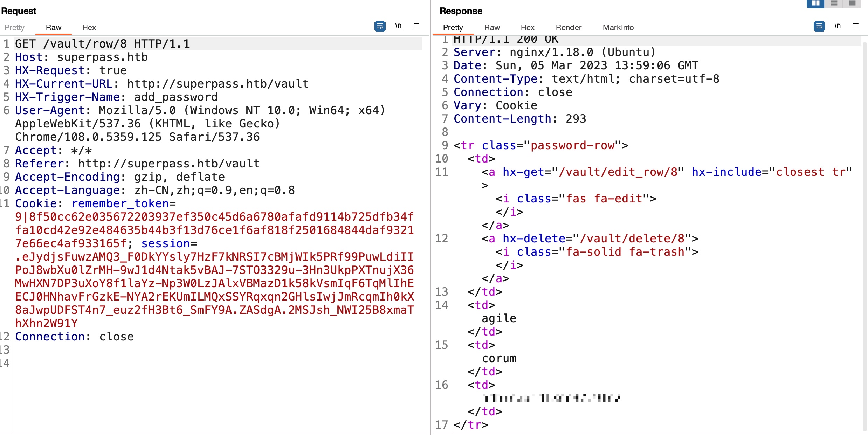Open Response panel hamburger options menu
Image resolution: width=868 pixels, height=435 pixels.
(856, 26)
